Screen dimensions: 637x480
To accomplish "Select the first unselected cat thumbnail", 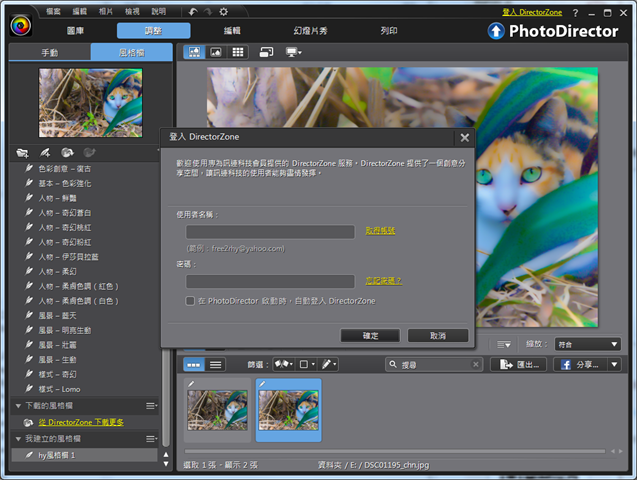I will coord(217,410).
